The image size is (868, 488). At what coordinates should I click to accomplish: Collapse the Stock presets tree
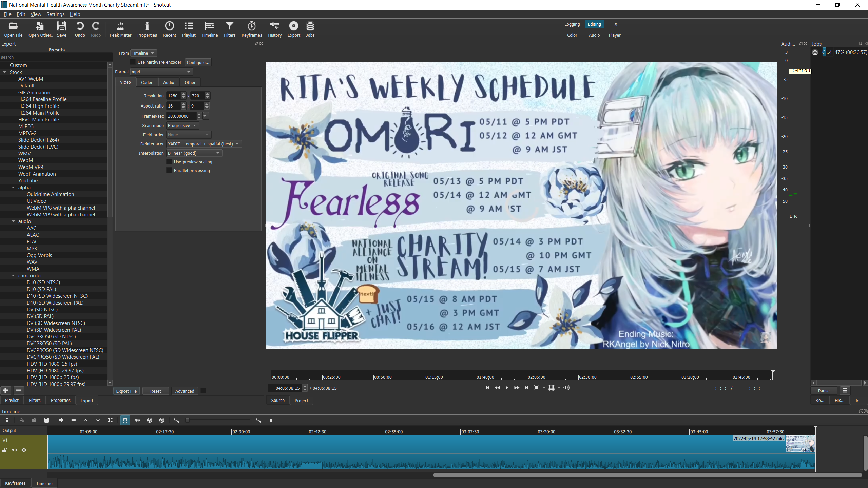5,72
